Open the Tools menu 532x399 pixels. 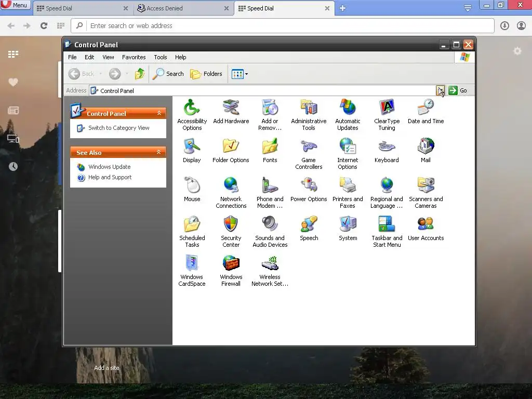pos(161,57)
